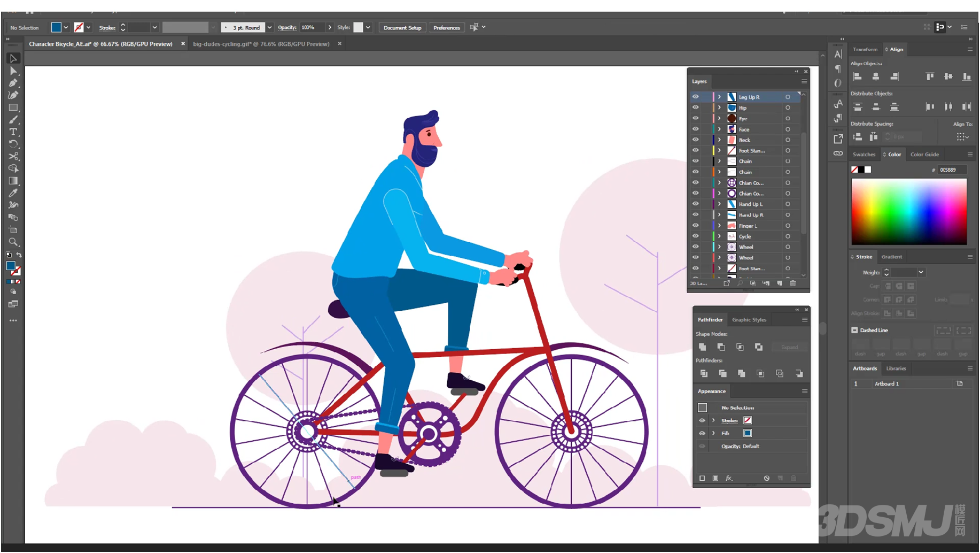The width and height of the screenshot is (980, 553).
Task: Click Minus Front shape mode icon
Action: [x=721, y=347]
